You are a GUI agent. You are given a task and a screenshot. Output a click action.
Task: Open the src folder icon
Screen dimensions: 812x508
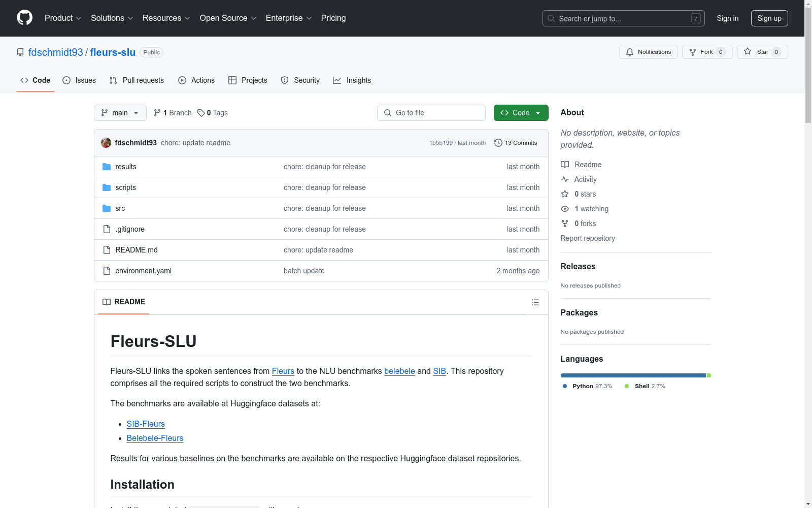pos(107,208)
